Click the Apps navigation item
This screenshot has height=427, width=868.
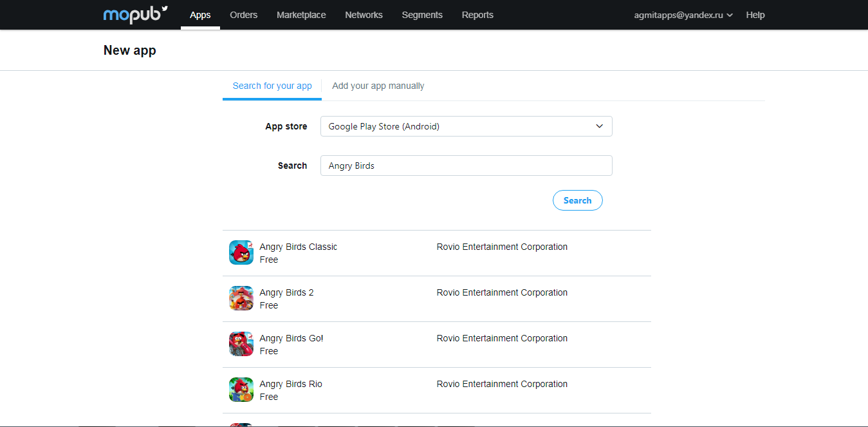click(200, 15)
